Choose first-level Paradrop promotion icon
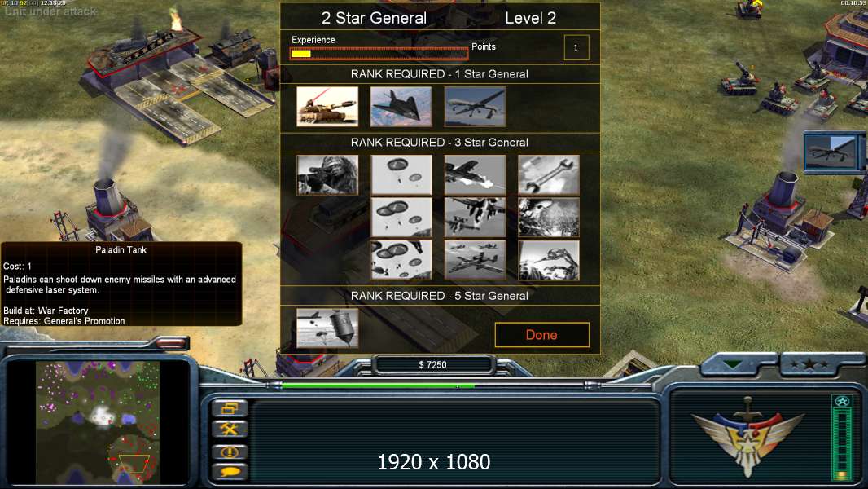 tap(401, 175)
